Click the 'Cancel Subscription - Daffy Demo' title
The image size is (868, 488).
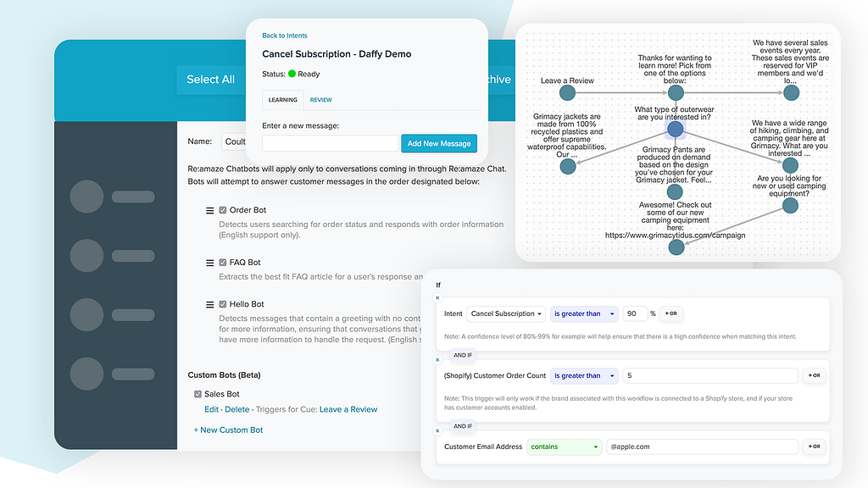click(337, 54)
